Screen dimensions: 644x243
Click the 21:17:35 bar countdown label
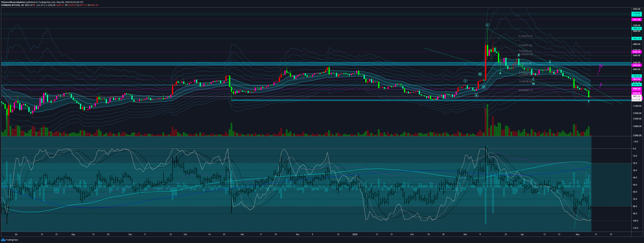636,100
